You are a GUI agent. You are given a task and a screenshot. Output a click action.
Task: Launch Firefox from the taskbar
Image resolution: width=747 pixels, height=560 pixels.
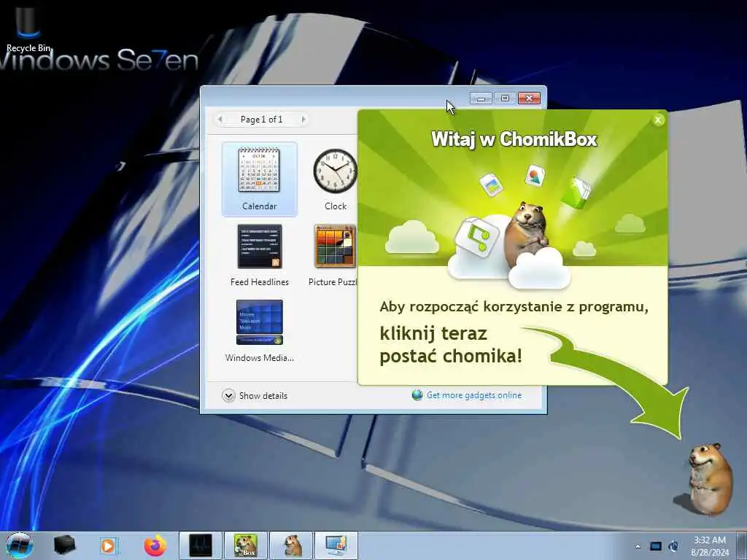pos(155,545)
